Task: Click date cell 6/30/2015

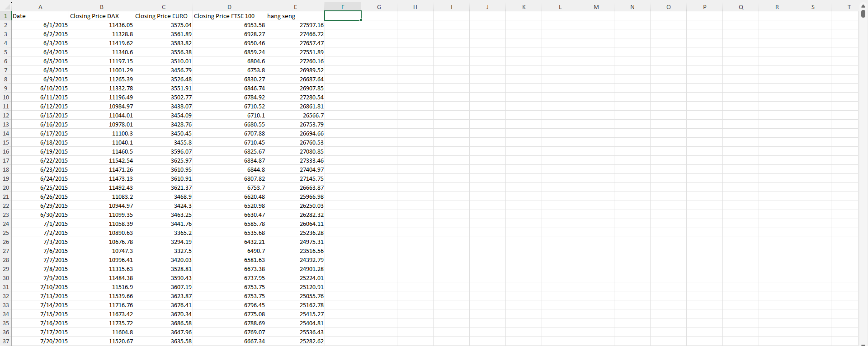Action: pos(40,215)
